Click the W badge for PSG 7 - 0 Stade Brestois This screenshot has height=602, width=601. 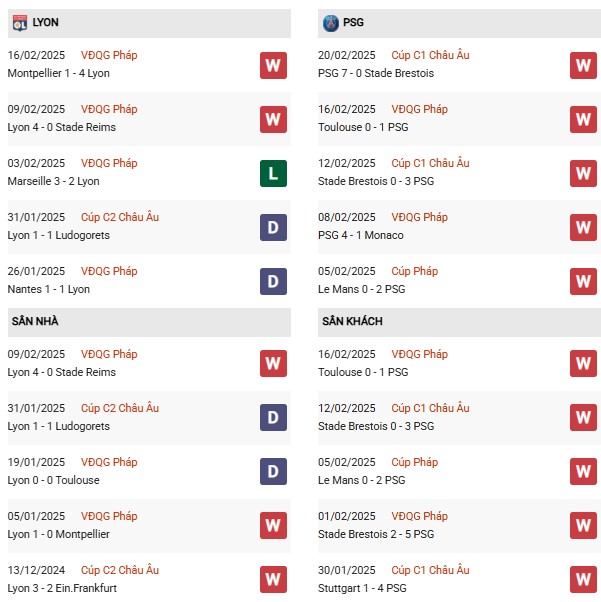583,65
